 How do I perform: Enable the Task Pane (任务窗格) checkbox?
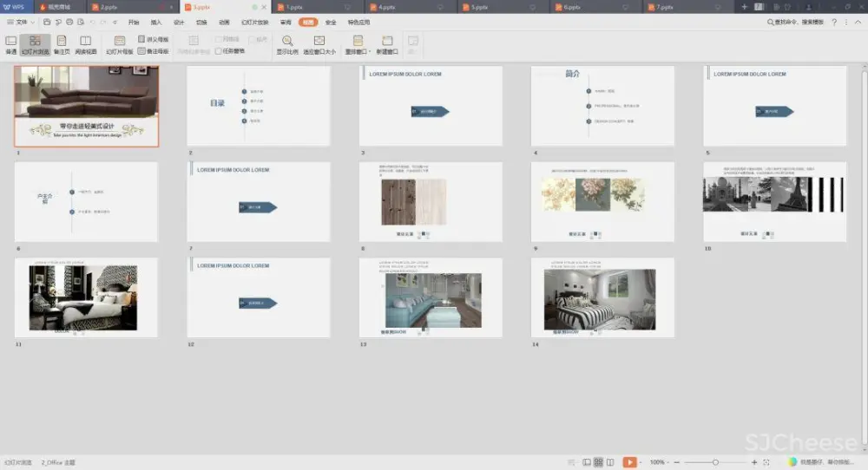click(219, 51)
